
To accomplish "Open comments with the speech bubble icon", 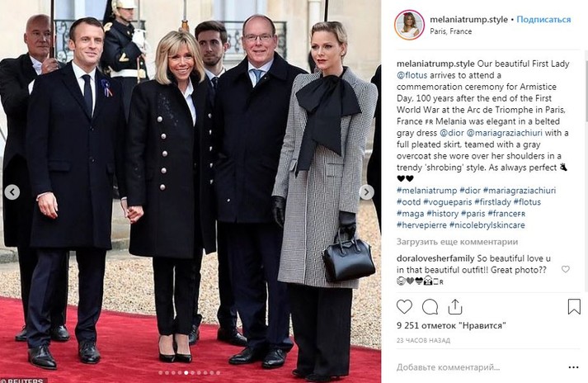I will [x=430, y=307].
